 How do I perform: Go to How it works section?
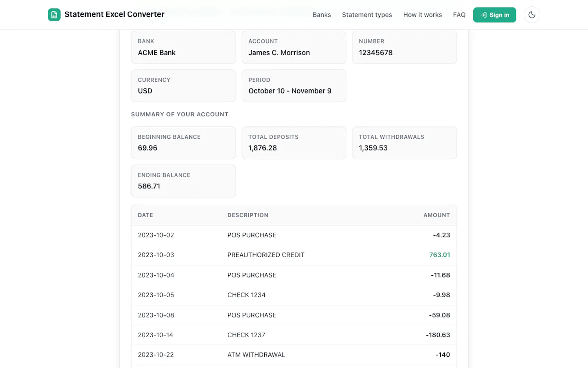423,15
